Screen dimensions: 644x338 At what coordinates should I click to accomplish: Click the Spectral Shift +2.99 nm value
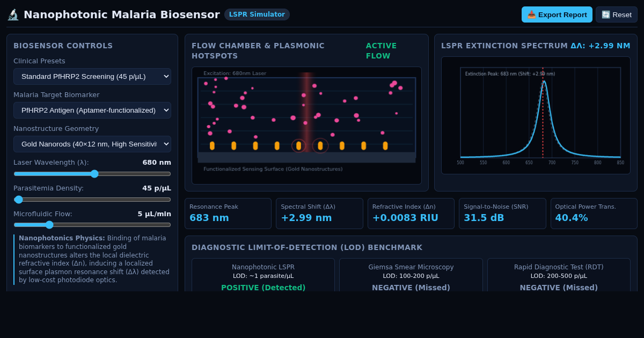pos(306,218)
